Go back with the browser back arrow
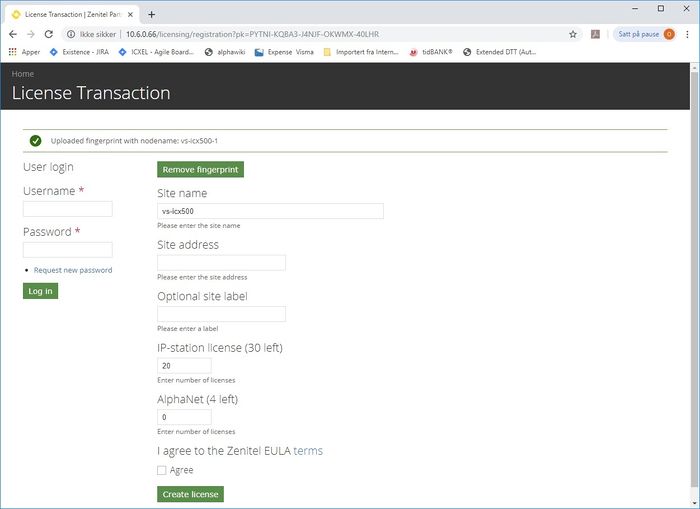Image resolution: width=700 pixels, height=509 pixels. click(x=13, y=34)
